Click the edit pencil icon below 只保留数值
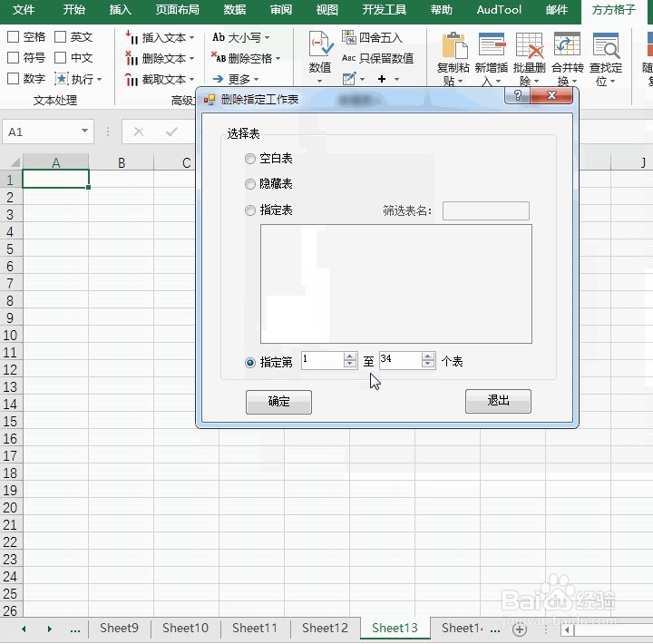Viewport: 653px width, 644px height. tap(349, 78)
